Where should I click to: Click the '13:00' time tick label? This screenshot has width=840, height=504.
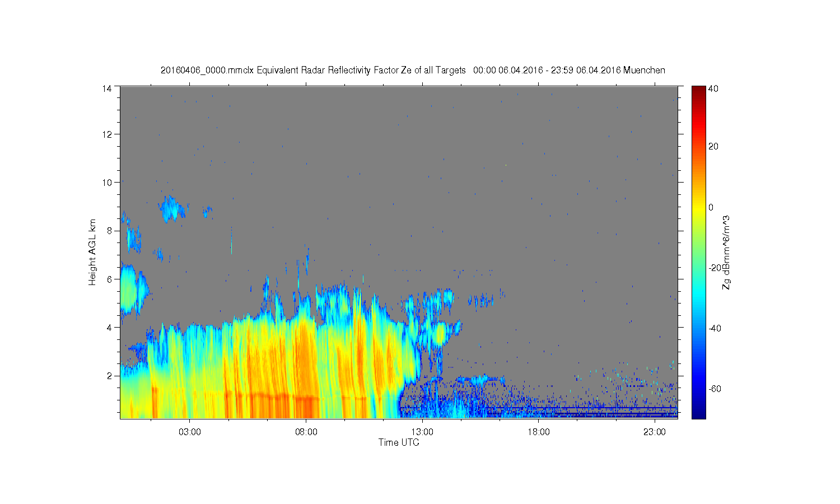422,432
